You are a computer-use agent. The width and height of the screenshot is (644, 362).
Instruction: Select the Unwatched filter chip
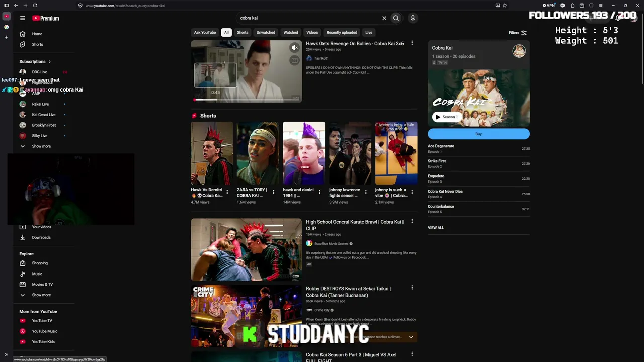tap(266, 33)
